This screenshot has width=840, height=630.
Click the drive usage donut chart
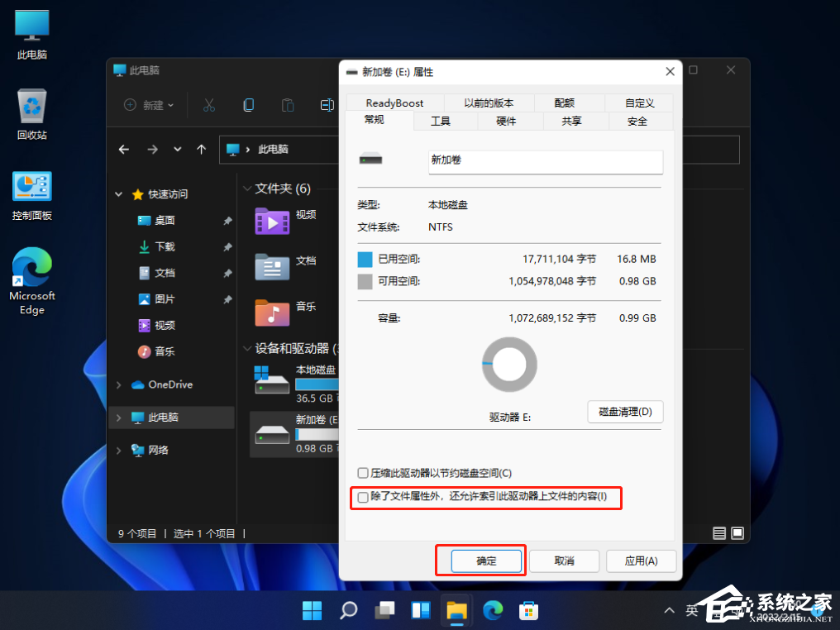(509, 365)
